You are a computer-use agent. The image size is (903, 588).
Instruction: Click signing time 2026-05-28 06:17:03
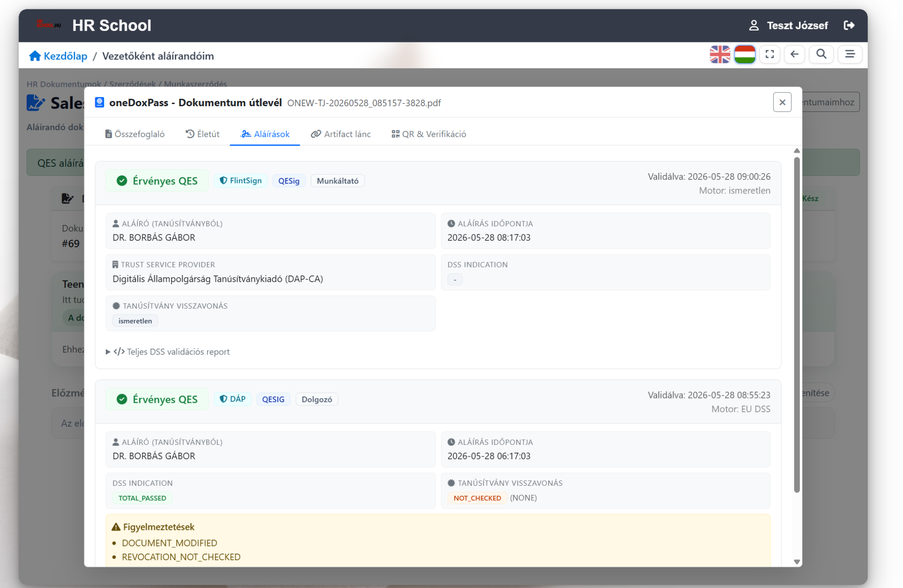point(489,456)
